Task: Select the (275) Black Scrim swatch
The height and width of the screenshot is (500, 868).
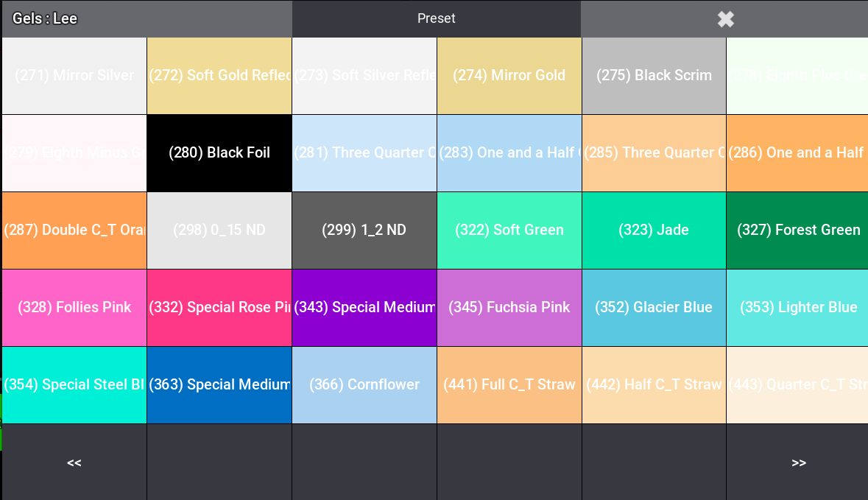Action: [654, 76]
